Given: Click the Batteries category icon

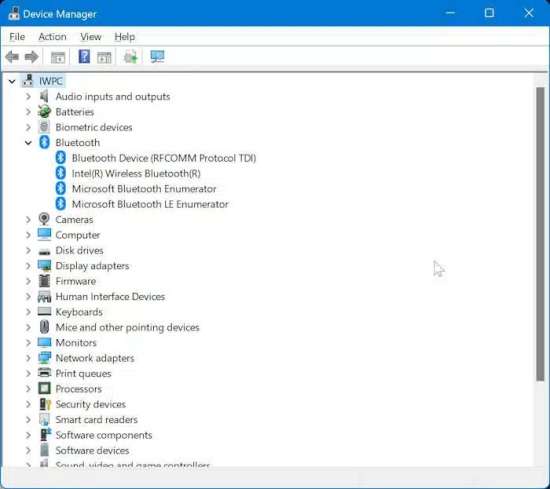Looking at the screenshot, I should 44,112.
